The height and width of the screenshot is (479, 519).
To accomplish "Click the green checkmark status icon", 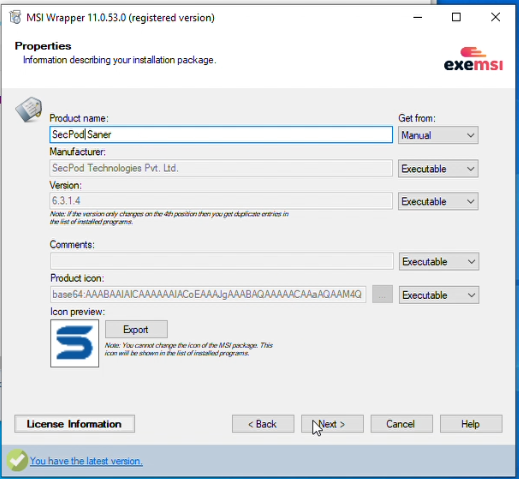I will click(x=17, y=460).
